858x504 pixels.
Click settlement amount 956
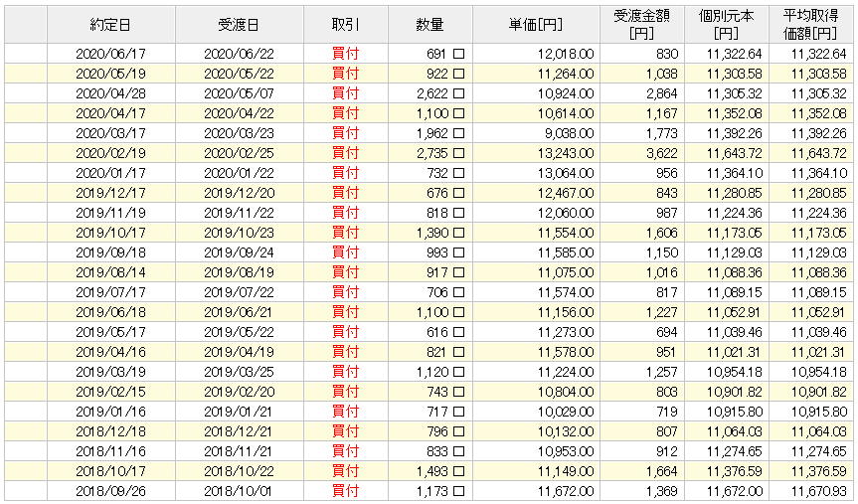(667, 174)
